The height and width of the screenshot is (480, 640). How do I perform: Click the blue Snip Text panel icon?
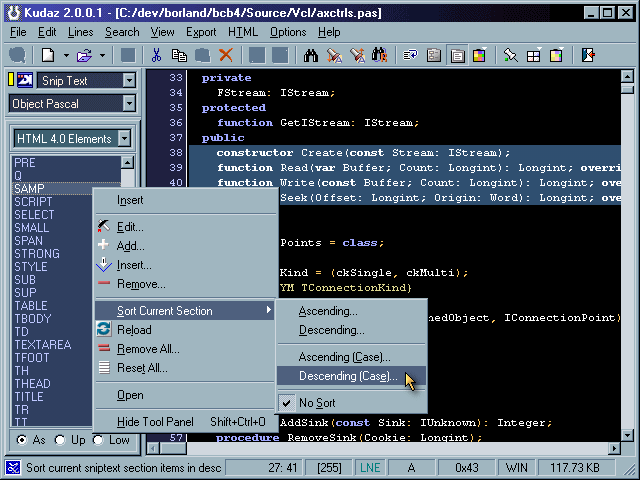pos(24,80)
